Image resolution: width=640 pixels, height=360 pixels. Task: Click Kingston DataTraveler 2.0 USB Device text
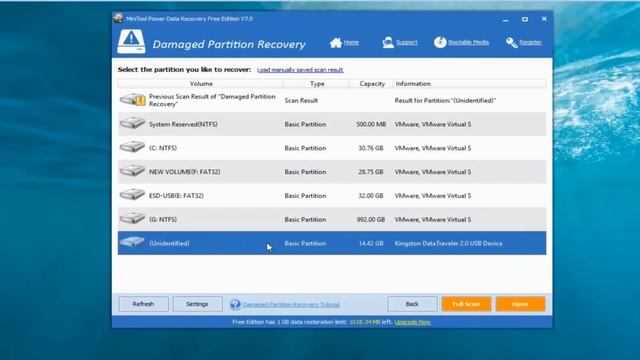tap(448, 243)
